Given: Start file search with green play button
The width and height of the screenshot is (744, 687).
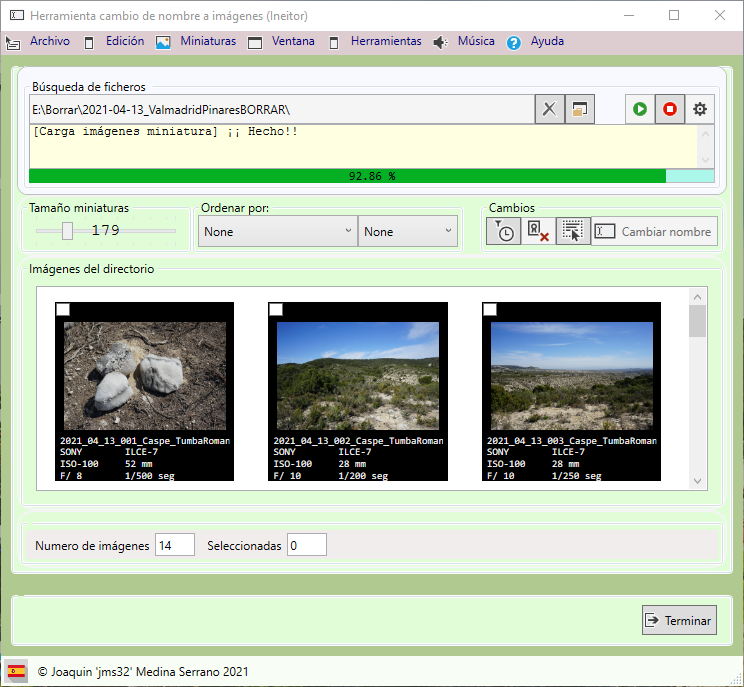Looking at the screenshot, I should click(x=640, y=109).
